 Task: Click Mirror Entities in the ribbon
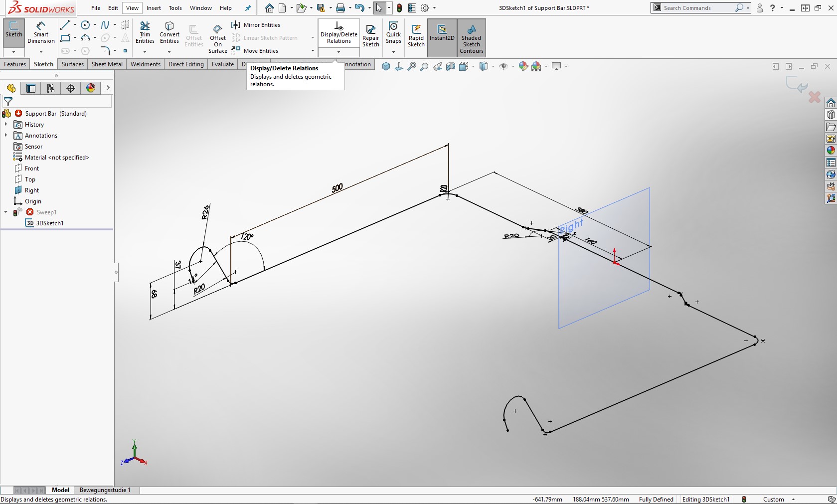tap(261, 25)
